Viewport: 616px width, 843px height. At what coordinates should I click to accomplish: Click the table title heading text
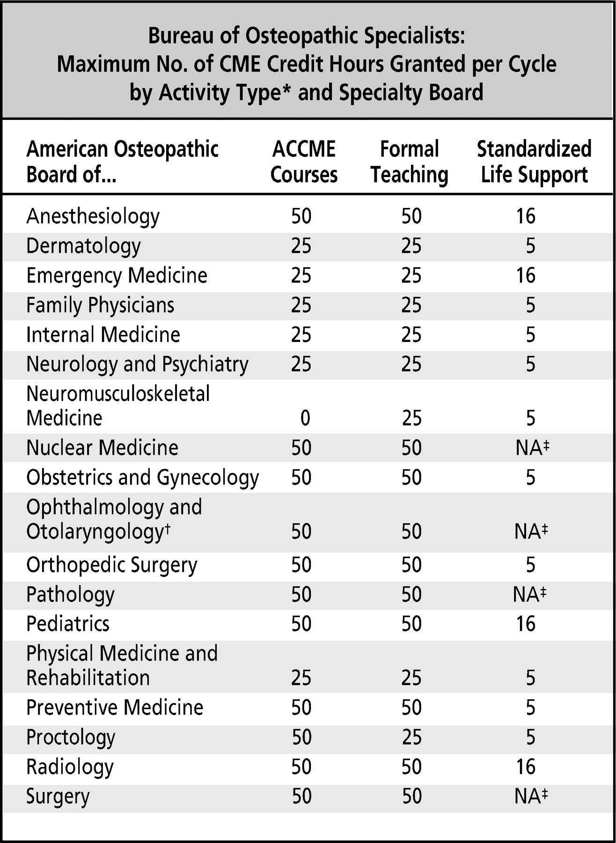[x=307, y=64]
